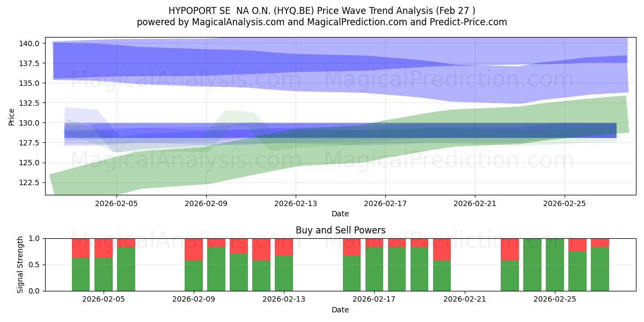Click the 125.0 price axis tick
Image resolution: width=644 pixels, height=322 pixels.
[30, 163]
